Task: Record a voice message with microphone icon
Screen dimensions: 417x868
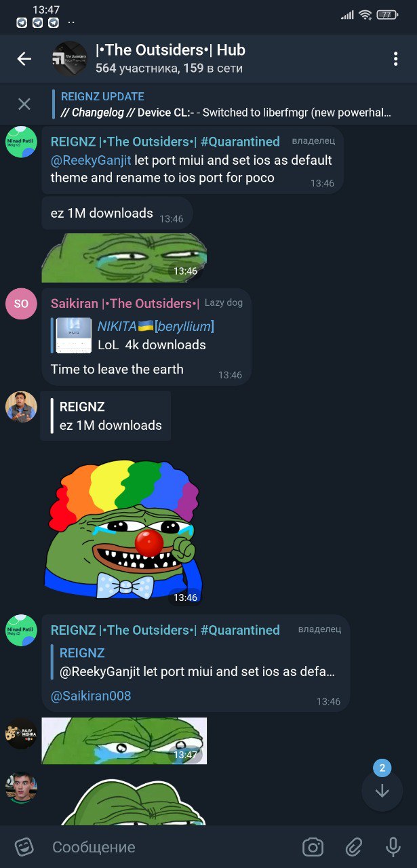Action: tap(393, 846)
